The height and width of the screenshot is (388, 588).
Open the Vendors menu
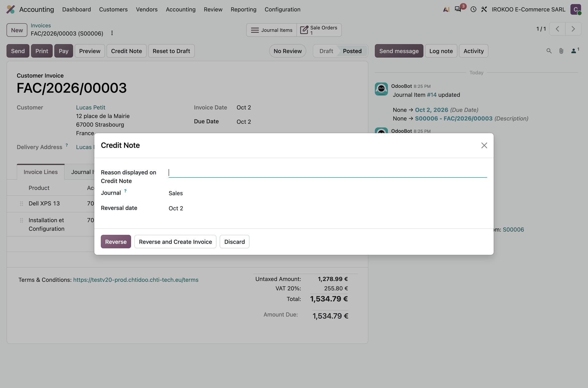(147, 9)
